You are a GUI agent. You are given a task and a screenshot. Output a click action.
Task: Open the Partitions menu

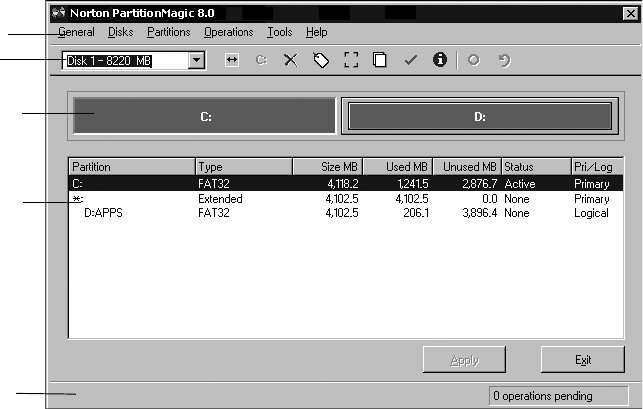tap(169, 32)
